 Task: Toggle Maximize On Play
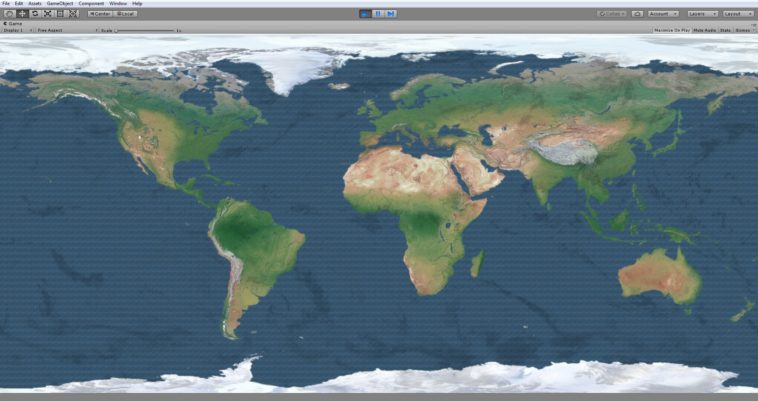click(671, 31)
